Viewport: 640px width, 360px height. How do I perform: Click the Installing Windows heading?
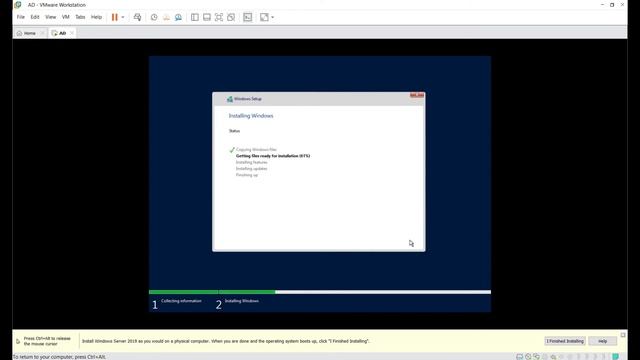251,116
